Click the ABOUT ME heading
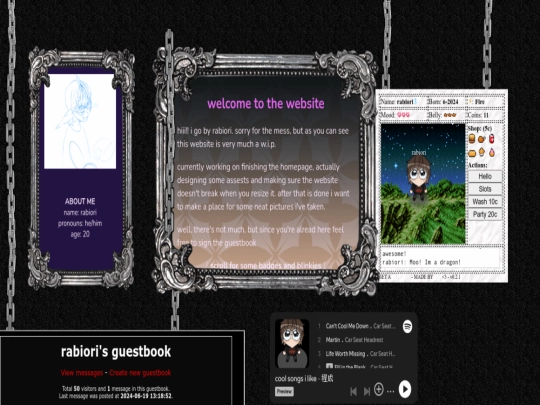The width and height of the screenshot is (540, 405). coord(80,201)
